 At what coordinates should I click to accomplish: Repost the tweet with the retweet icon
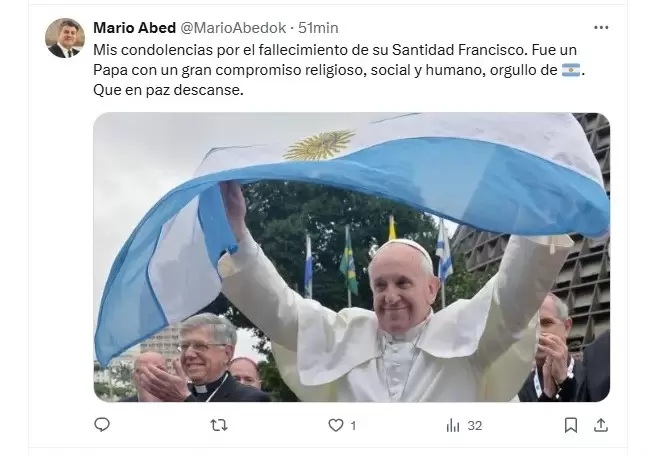(219, 425)
